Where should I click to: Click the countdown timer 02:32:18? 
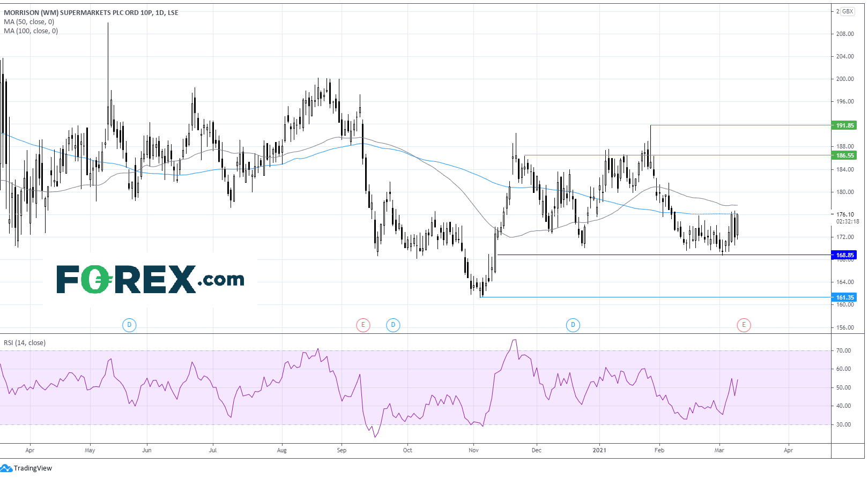[848, 221]
